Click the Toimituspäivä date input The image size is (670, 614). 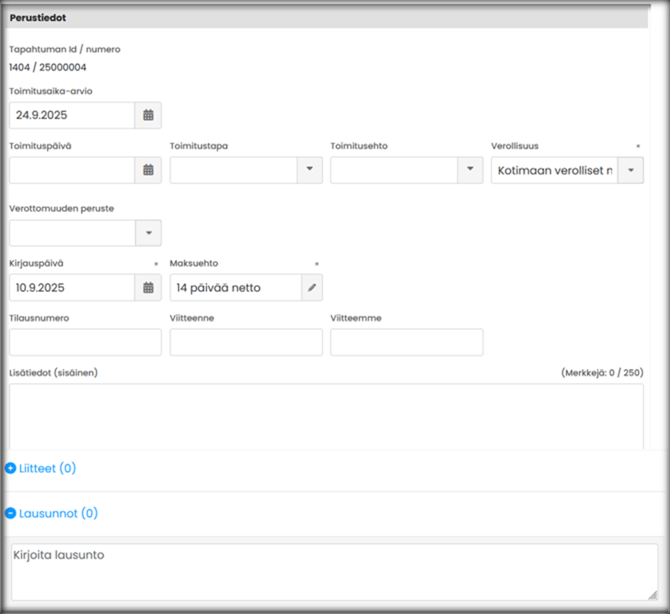(71, 171)
